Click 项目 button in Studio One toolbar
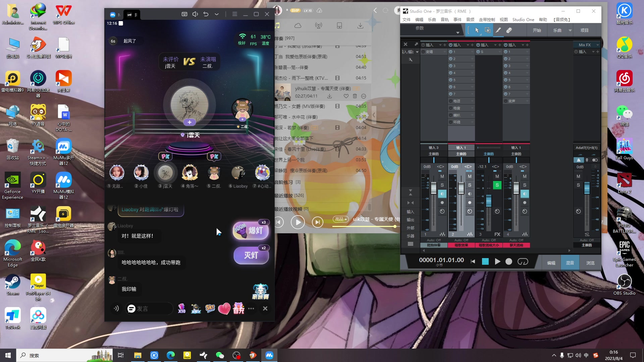 point(585,30)
